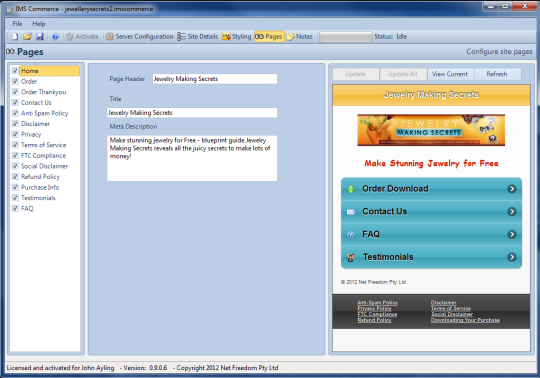The height and width of the screenshot is (378, 540).
Task: Click the FTC Compliance footer link
Action: [377, 314]
